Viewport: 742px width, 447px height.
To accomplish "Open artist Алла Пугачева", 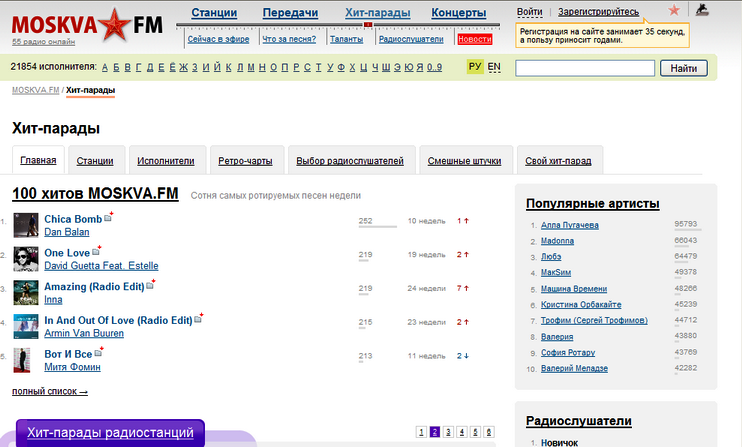I will (570, 225).
